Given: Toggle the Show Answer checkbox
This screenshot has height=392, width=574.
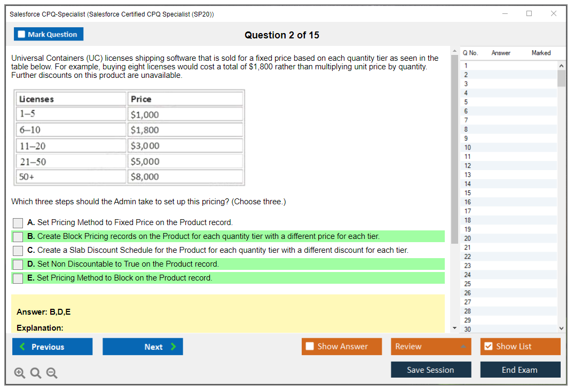Looking at the screenshot, I should [x=310, y=347].
